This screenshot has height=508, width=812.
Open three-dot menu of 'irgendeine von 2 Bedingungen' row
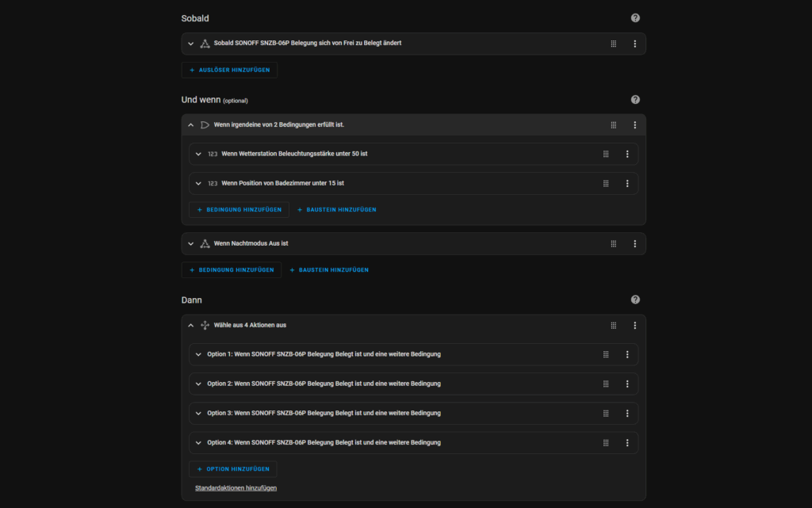point(635,125)
